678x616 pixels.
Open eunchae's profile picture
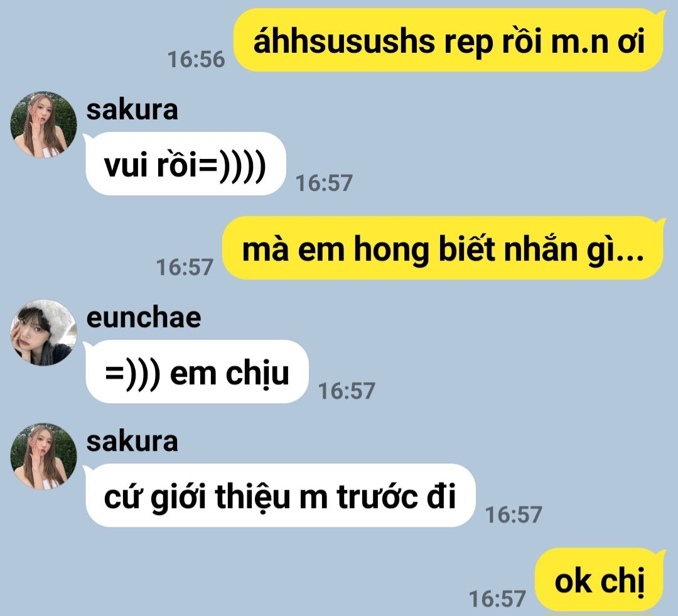44,332
